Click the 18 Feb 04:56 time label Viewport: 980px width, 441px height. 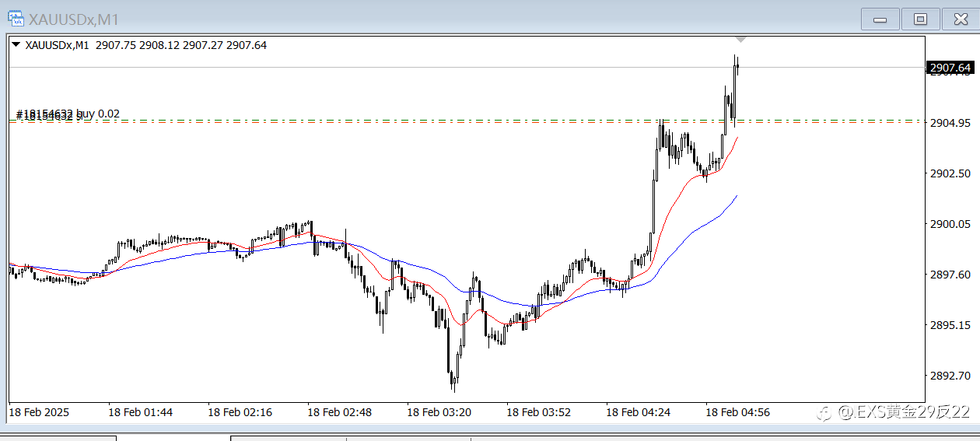737,412
